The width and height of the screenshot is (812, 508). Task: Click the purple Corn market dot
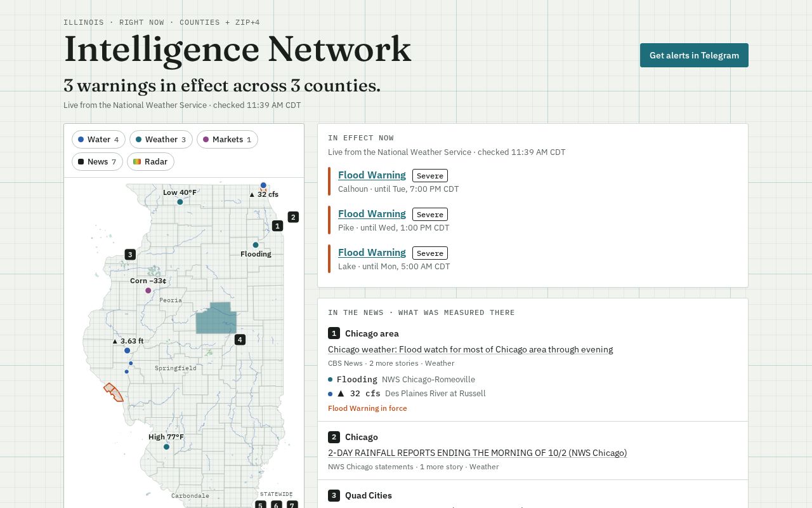point(148,291)
